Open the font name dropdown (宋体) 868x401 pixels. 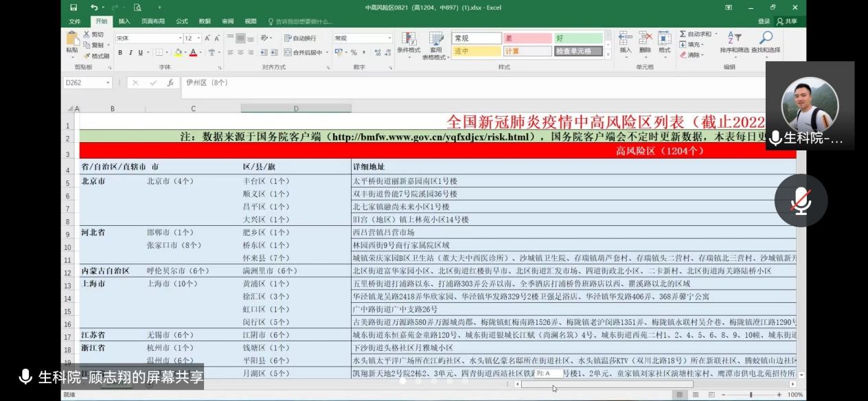coord(148,38)
